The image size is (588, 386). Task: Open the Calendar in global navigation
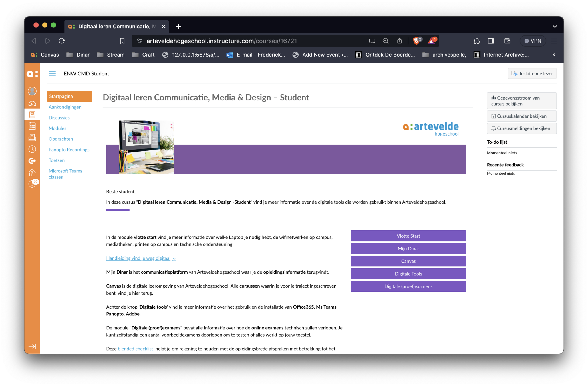coord(32,126)
